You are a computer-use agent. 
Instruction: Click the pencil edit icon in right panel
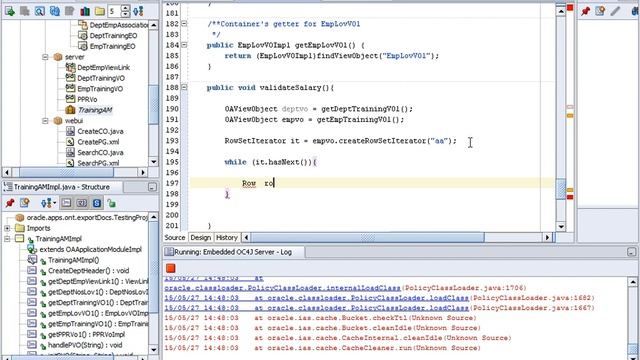pos(615,11)
